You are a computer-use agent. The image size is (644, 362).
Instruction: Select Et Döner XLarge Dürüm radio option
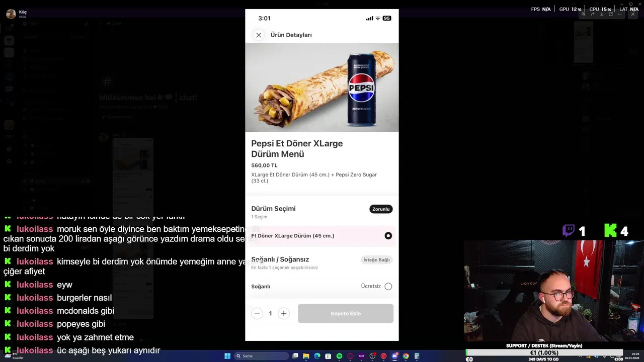[388, 236]
